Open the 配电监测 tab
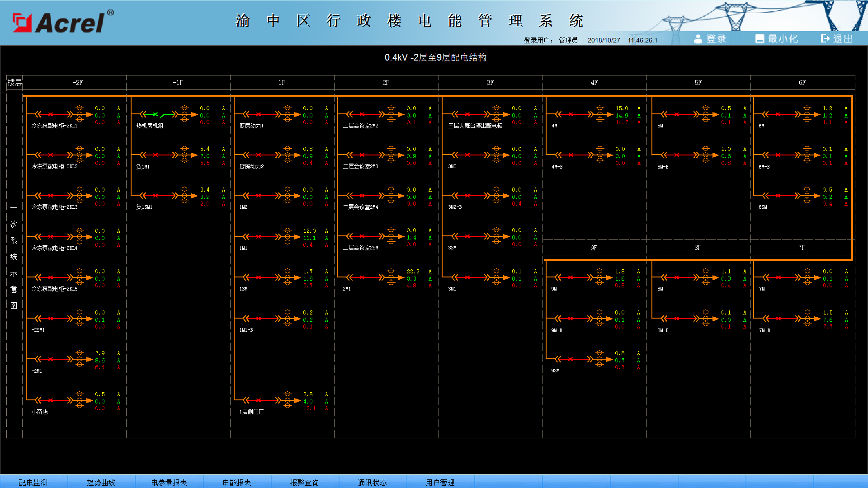 pos(33,482)
